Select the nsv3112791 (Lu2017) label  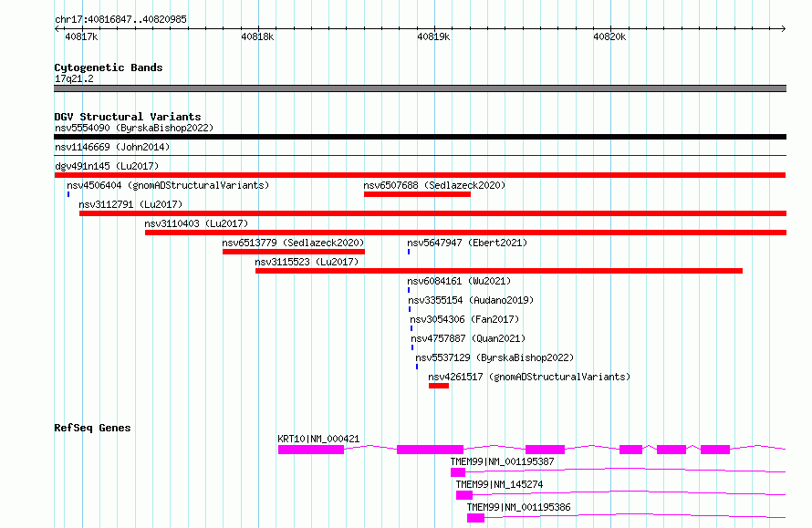coord(130,204)
